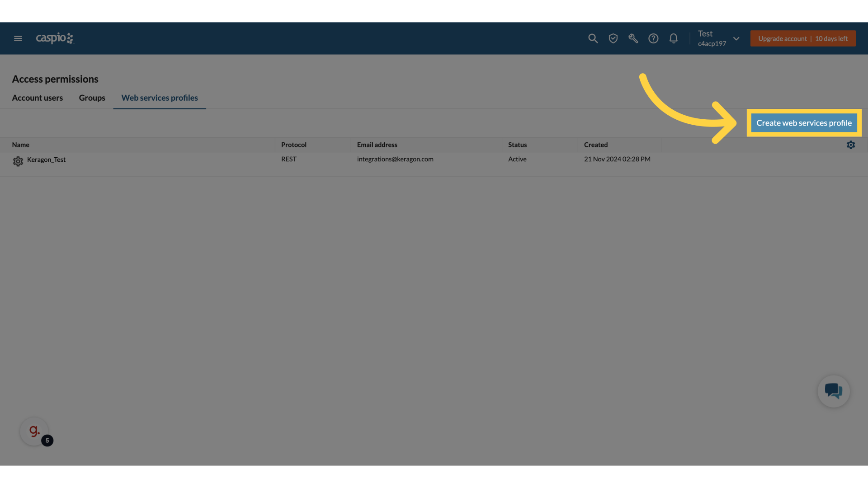Click the Keragon_Test row gear icon
This screenshot has width=868, height=488.
pos(18,161)
